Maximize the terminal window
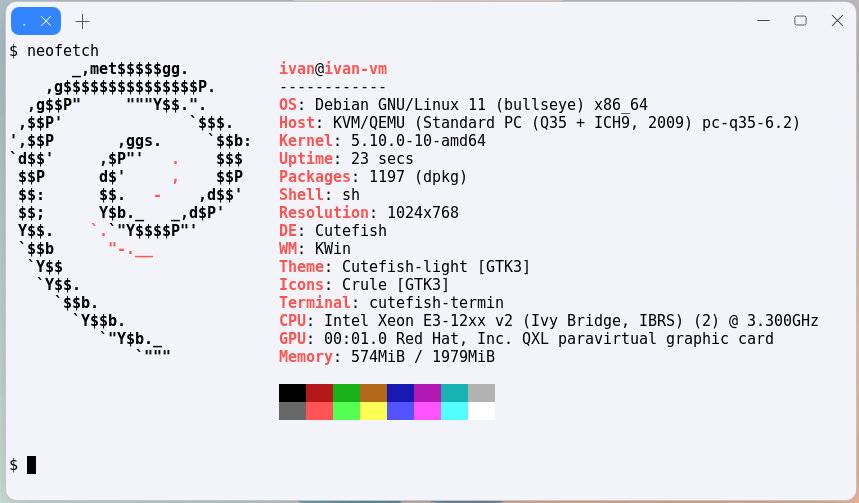Screen dimensions: 859x503 tap(800, 20)
